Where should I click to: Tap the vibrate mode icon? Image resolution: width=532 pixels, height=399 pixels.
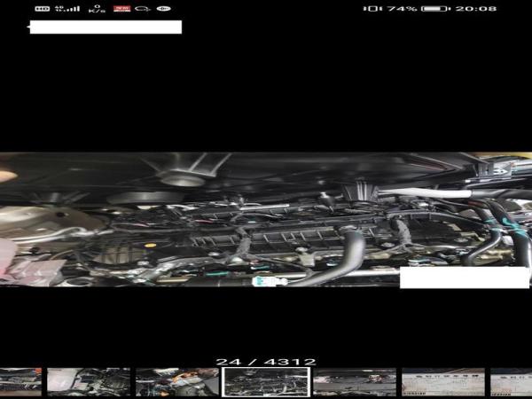pos(372,9)
